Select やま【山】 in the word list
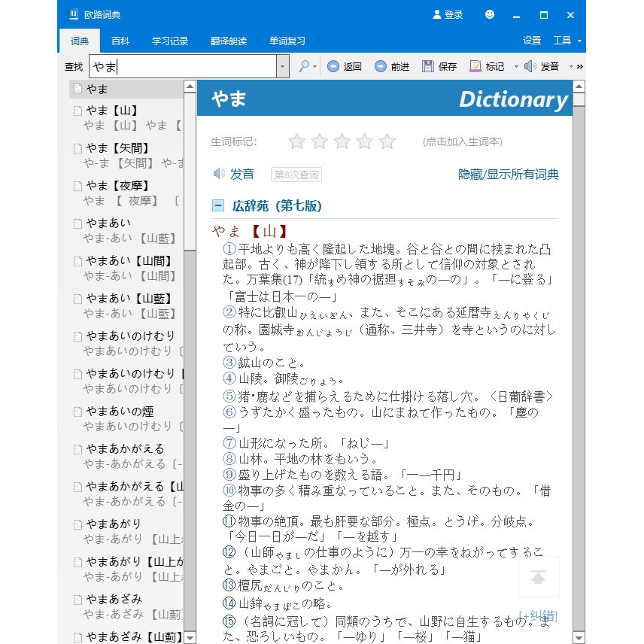The width and height of the screenshot is (644, 644). pyautogui.click(x=126, y=118)
